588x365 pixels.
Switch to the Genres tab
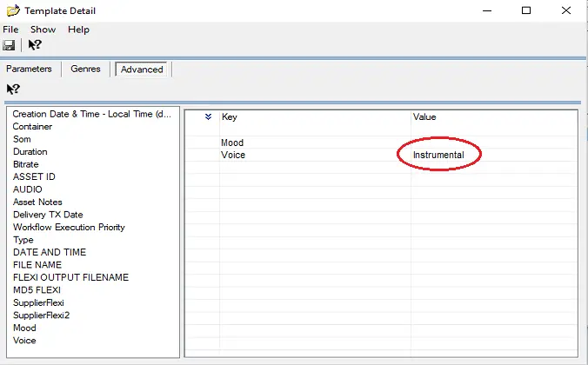coord(85,69)
